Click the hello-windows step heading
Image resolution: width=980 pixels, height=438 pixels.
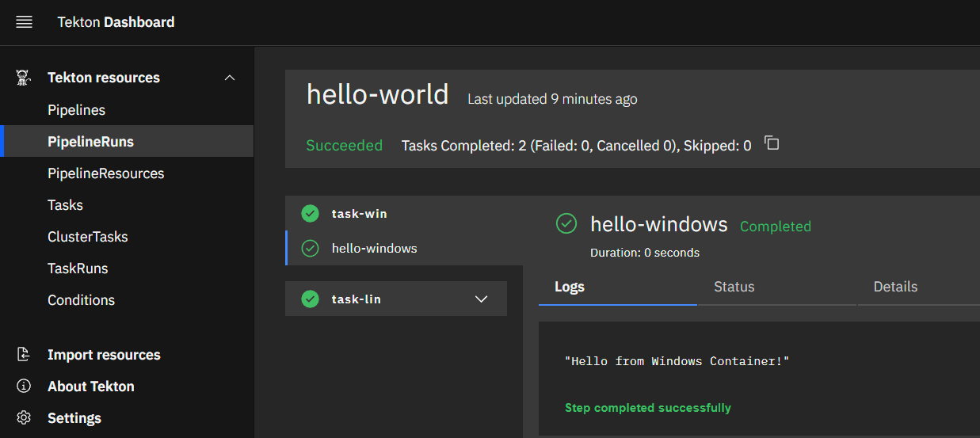[659, 224]
